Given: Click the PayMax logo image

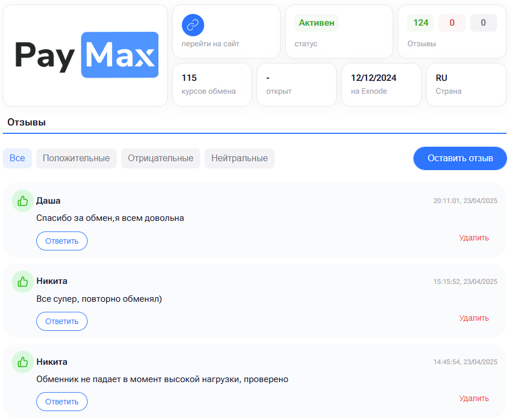Looking at the screenshot, I should [x=86, y=55].
